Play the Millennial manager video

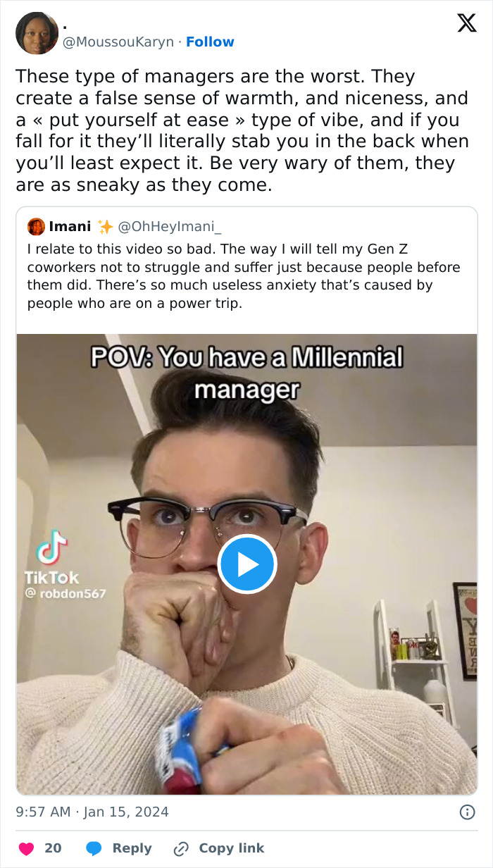246,564
